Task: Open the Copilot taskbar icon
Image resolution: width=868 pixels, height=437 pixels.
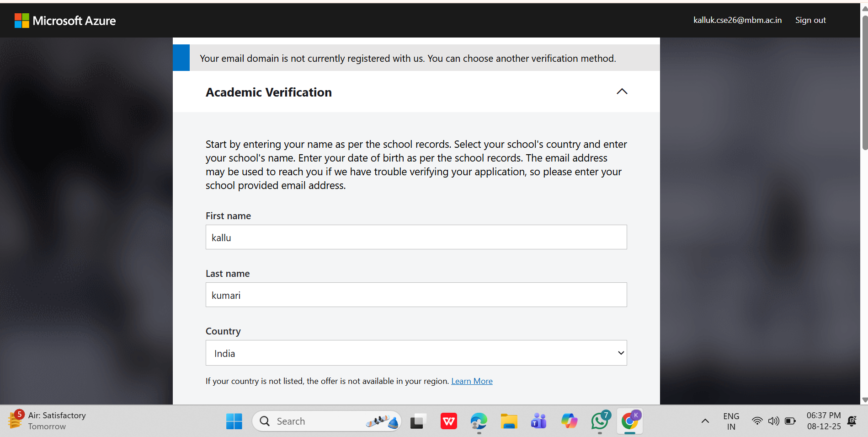Action: pos(569,421)
